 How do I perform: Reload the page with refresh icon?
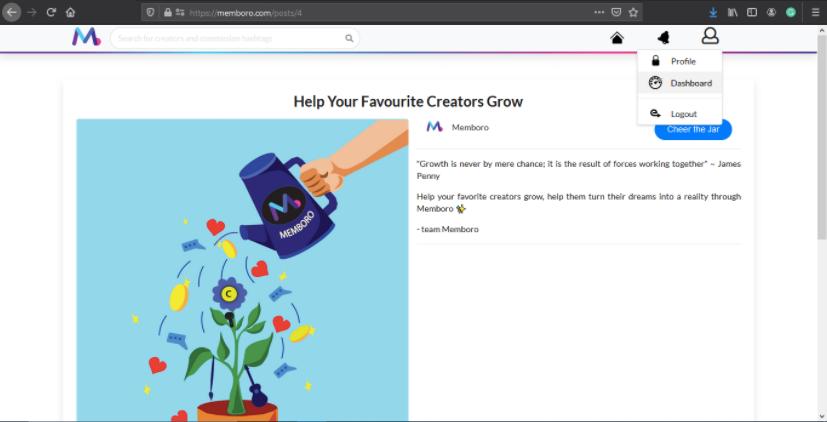click(51, 12)
